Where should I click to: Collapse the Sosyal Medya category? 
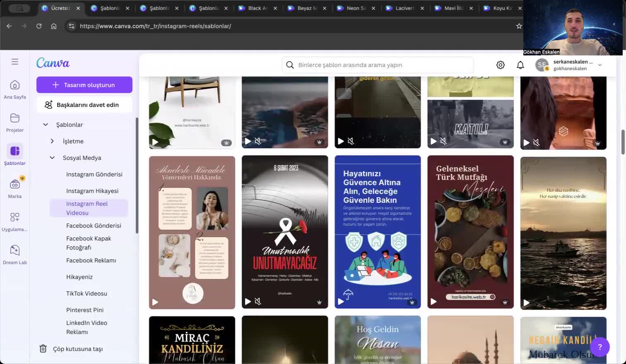[52, 158]
